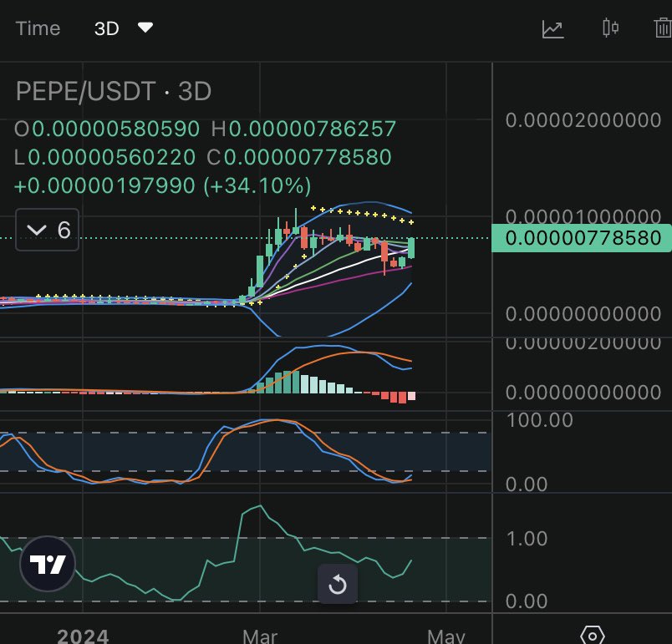Screen dimensions: 672x644
Task: Click the close value C0.00000778580
Action: click(x=299, y=157)
